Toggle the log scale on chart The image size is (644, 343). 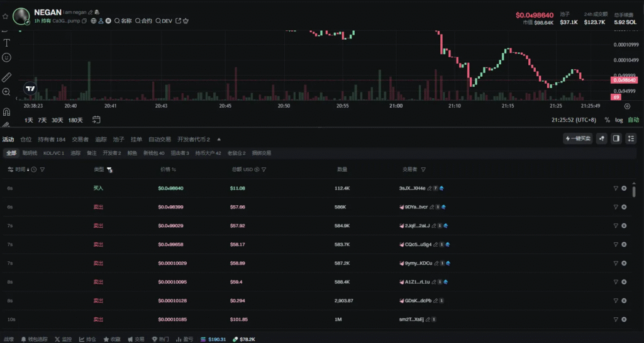619,120
